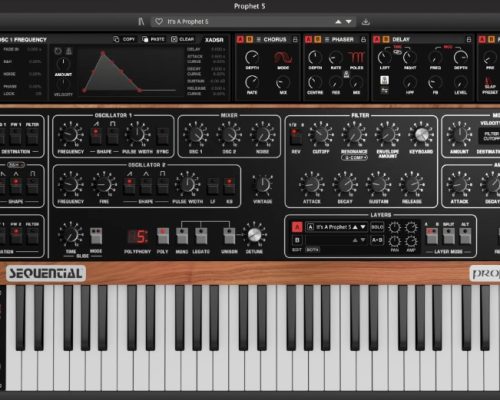Click the metronome icon beside the preset name

141,22
